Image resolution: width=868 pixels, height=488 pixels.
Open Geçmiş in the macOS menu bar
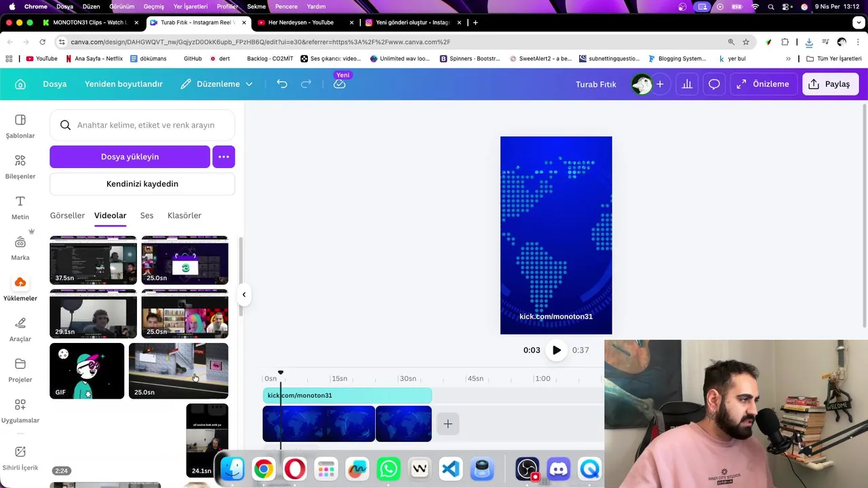coord(154,7)
